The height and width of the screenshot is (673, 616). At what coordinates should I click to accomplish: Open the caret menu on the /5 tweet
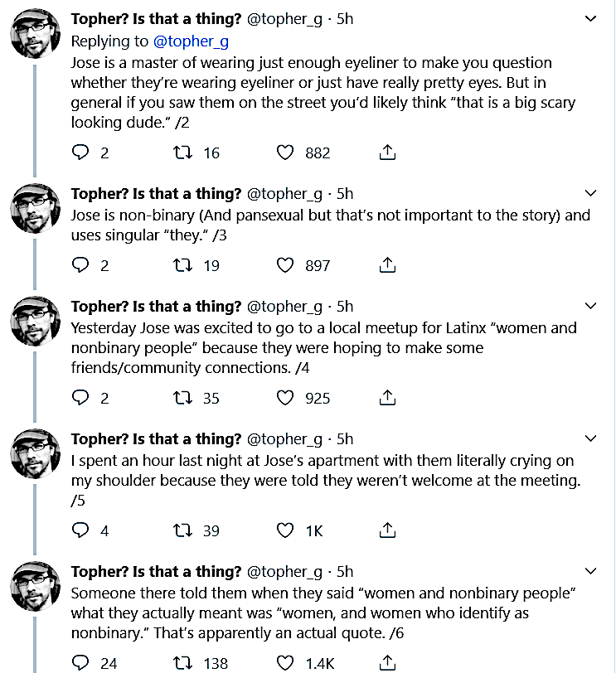[x=590, y=438]
